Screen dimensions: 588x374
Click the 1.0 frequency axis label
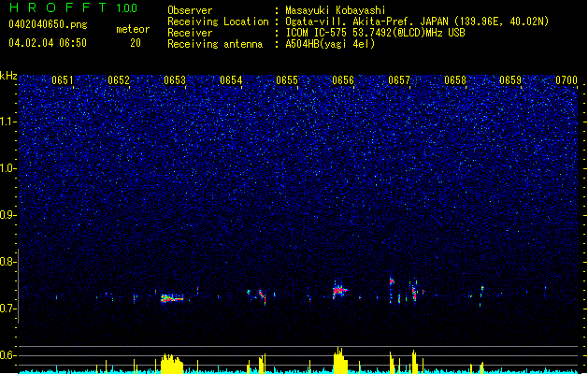coord(8,168)
